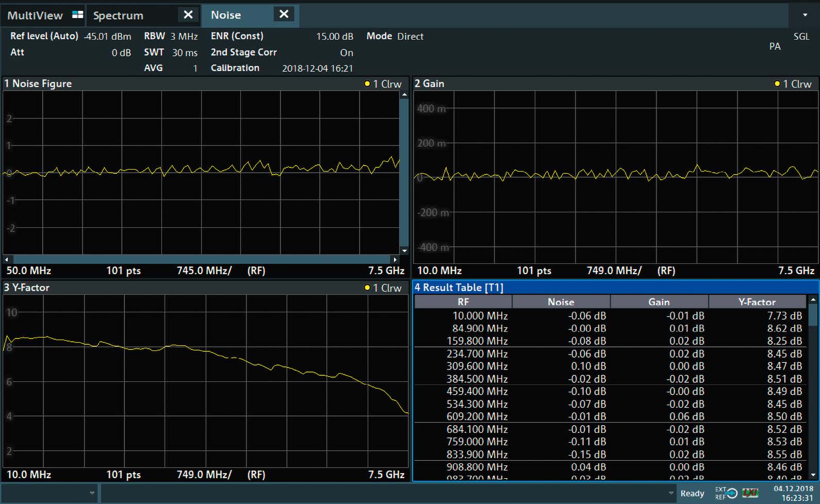The height and width of the screenshot is (504, 820).
Task: Select the 908.800 MHz RF cell
Action: click(x=477, y=467)
